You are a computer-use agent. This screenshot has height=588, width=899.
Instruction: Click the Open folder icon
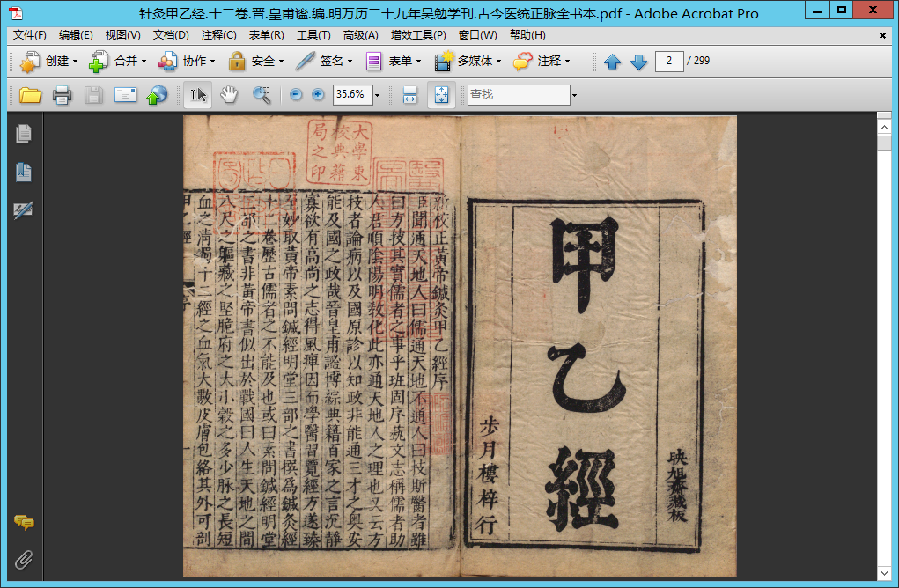click(x=31, y=95)
